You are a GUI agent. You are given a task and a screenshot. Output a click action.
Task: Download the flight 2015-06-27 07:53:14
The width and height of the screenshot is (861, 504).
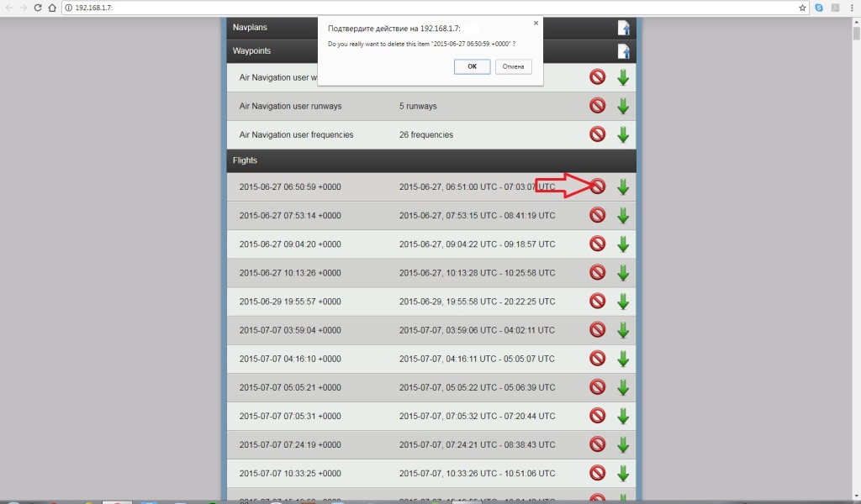click(623, 215)
